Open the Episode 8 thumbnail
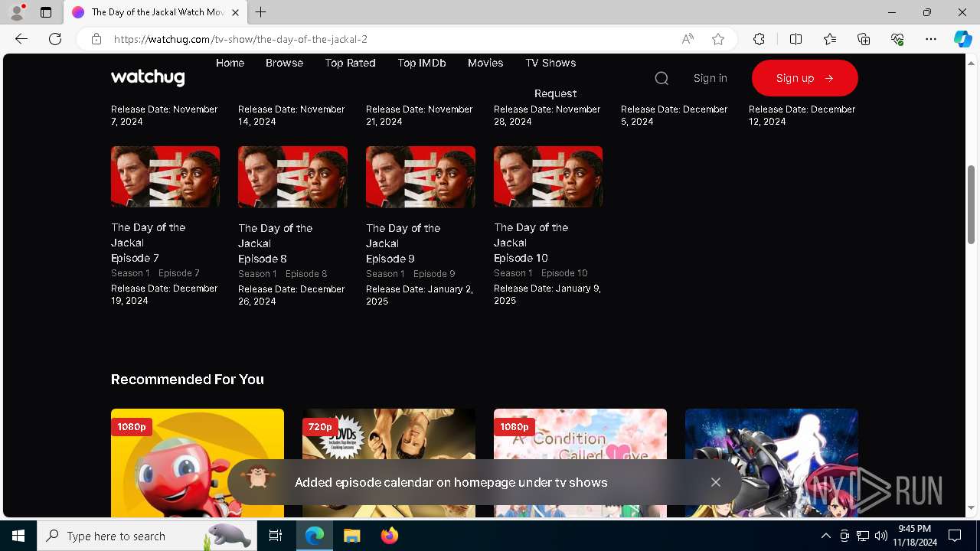 tap(292, 177)
